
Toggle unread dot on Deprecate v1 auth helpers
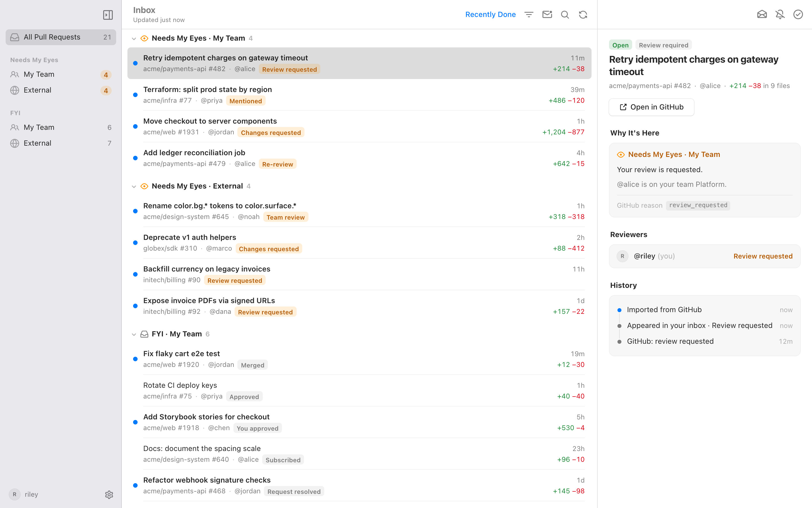[135, 243]
